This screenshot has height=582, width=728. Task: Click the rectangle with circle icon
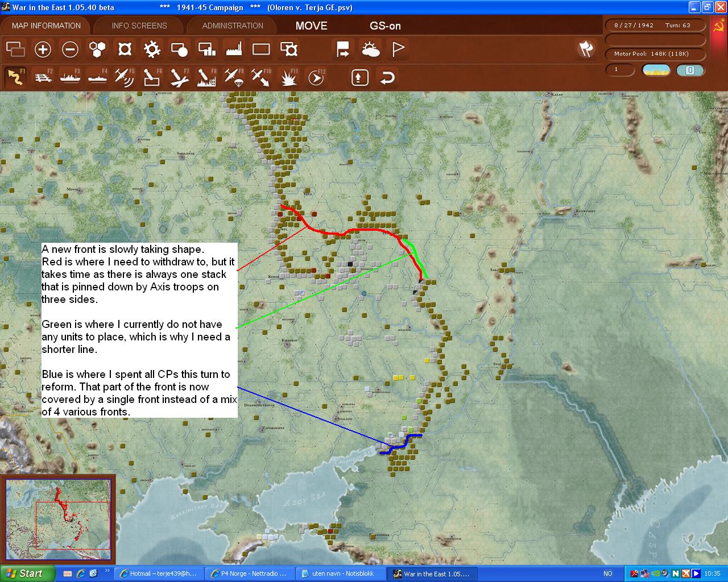point(179,49)
